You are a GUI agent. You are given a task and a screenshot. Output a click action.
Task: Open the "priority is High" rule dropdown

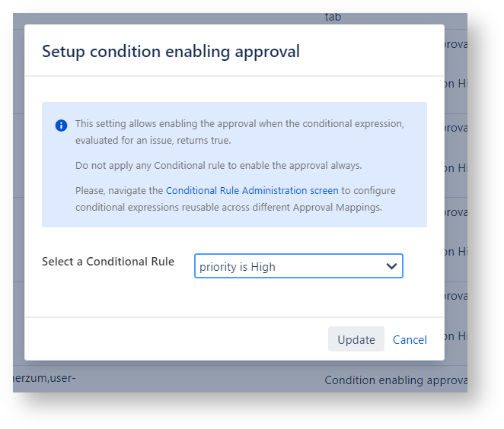(289, 266)
